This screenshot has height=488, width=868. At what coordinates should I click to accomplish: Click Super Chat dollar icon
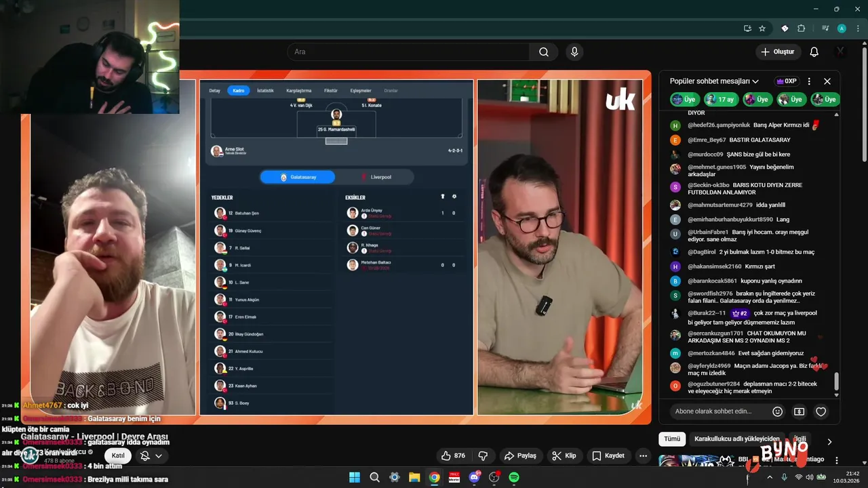point(800,411)
